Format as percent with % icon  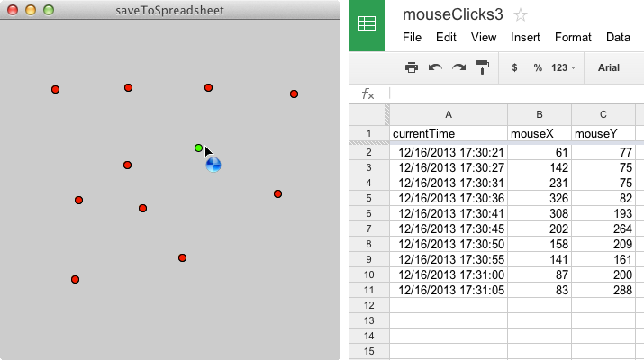pyautogui.click(x=538, y=67)
